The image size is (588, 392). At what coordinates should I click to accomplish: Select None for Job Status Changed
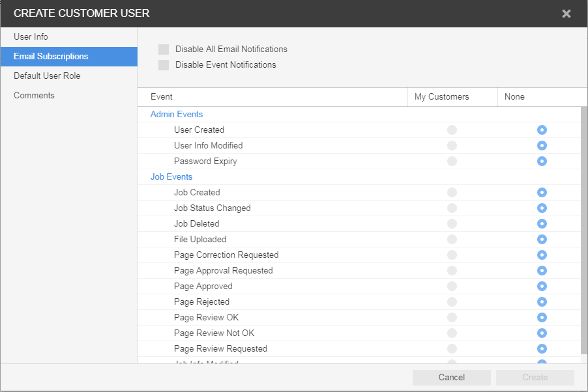click(x=542, y=208)
